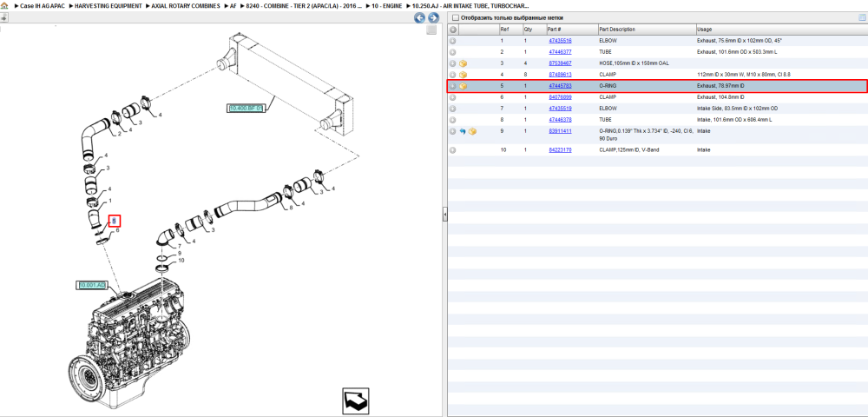Click the add circle icon for V-Band clamp 84223170
Viewport: 868px width, 417px height.
click(x=453, y=150)
